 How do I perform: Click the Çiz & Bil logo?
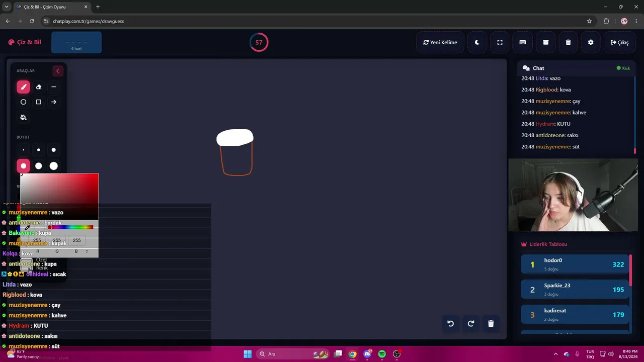pyautogui.click(x=25, y=42)
